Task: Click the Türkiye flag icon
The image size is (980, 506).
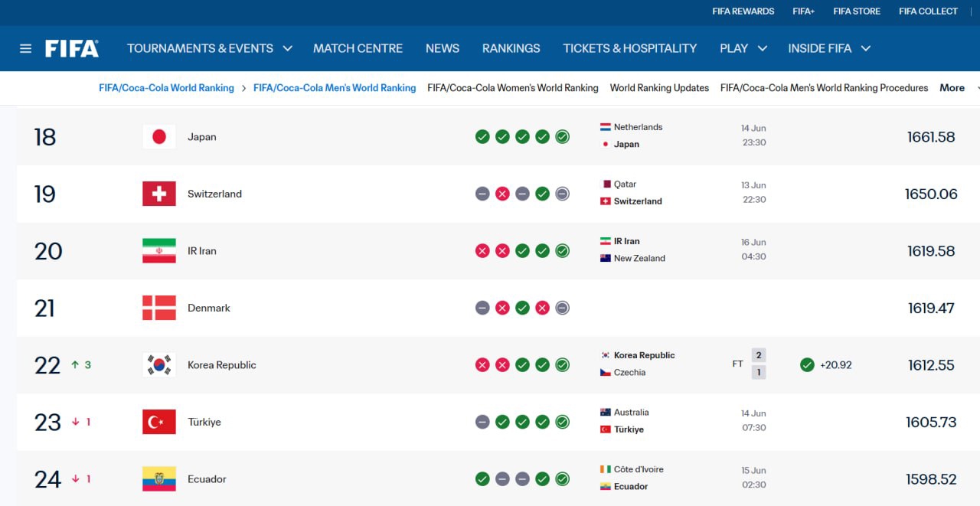Action: coord(159,422)
